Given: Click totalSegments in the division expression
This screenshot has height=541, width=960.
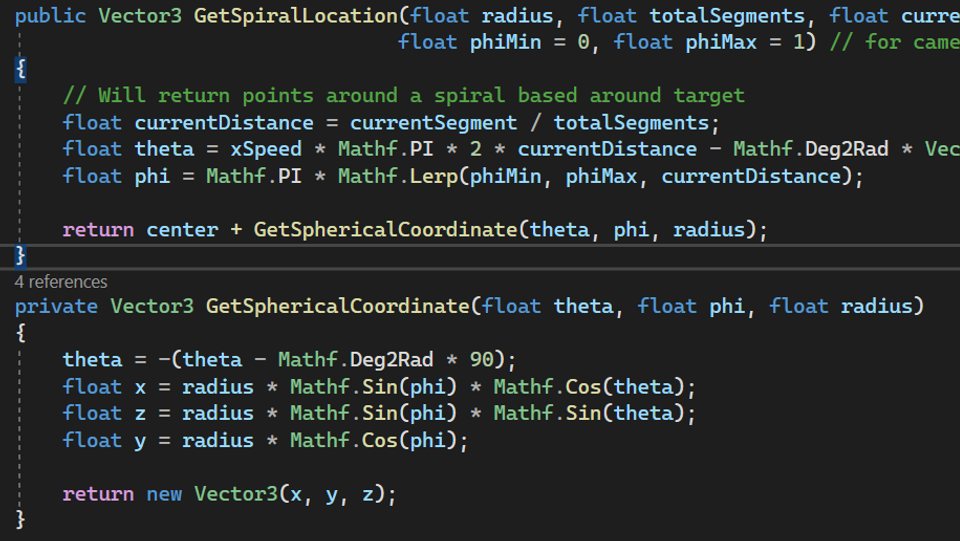Looking at the screenshot, I should click(x=631, y=123).
